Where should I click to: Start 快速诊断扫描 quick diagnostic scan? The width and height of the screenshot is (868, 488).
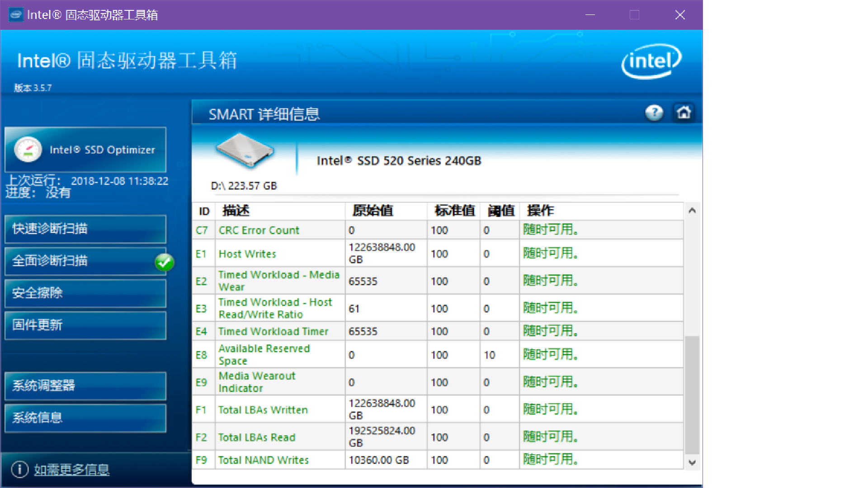[85, 229]
